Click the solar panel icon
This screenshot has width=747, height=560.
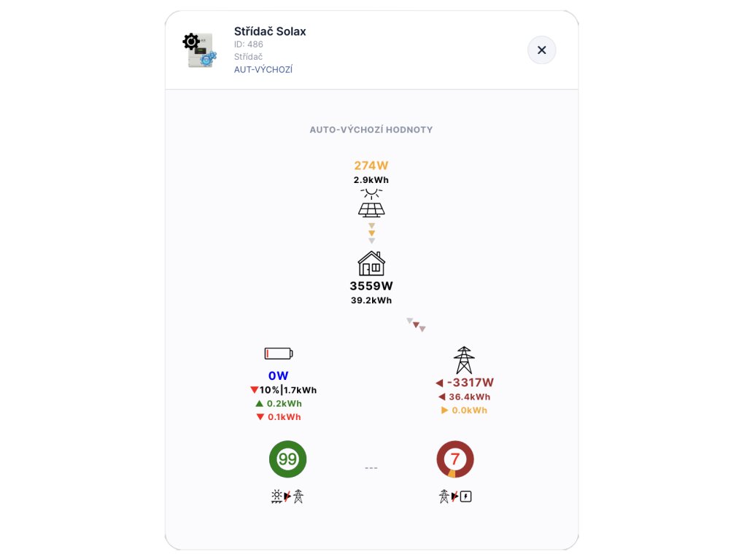pyautogui.click(x=371, y=203)
